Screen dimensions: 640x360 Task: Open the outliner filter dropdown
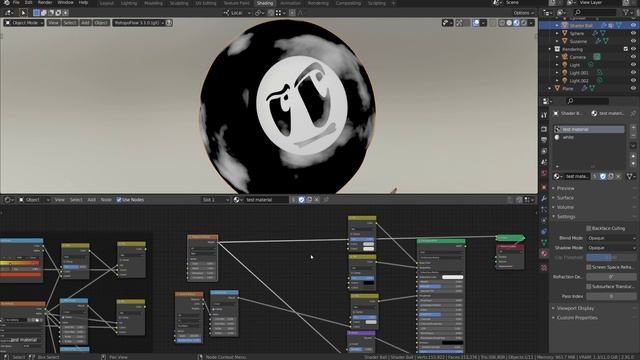coord(628,13)
